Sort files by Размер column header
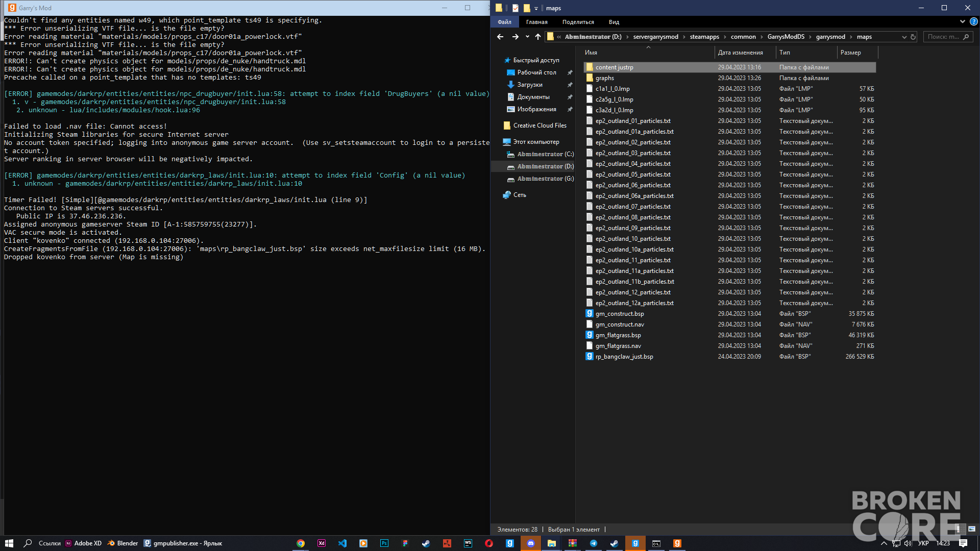The height and width of the screenshot is (551, 980). click(x=857, y=53)
